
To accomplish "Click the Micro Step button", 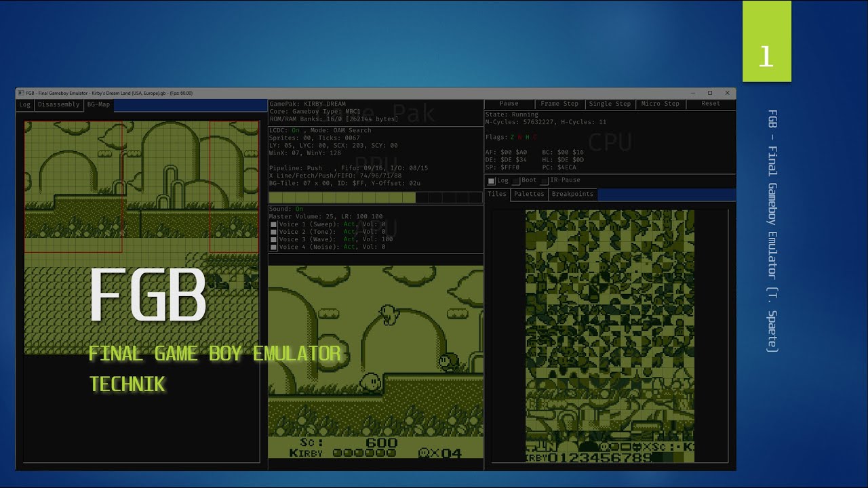I will point(660,104).
